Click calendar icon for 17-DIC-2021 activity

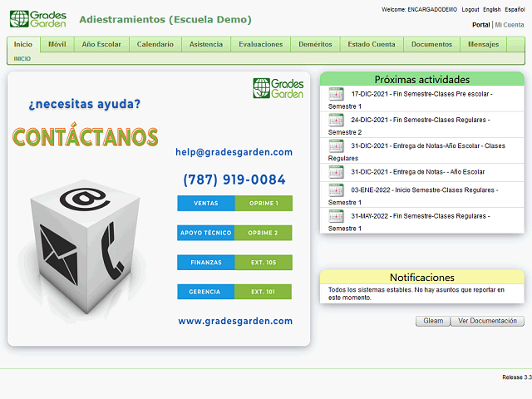tap(336, 94)
